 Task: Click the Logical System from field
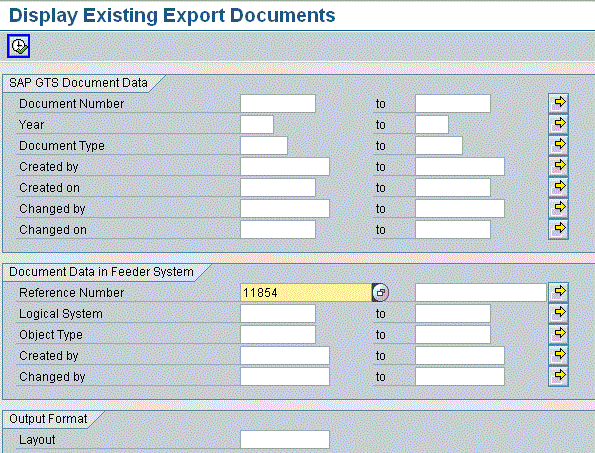[278, 314]
